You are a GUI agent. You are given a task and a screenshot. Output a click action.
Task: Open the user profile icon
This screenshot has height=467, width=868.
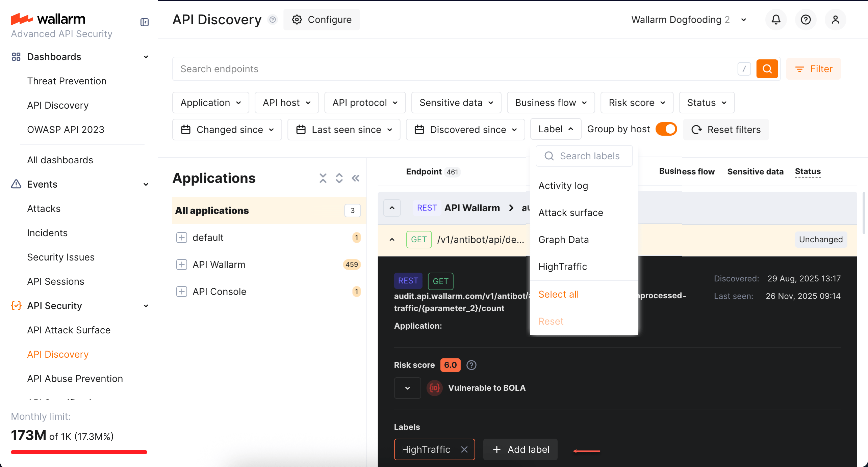tap(835, 20)
